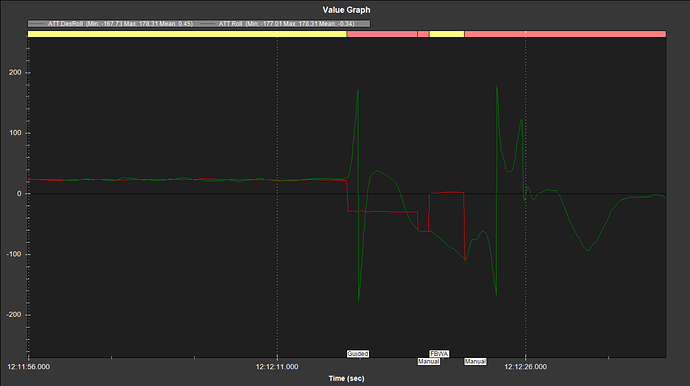Click the first Manual mode marker label
690x386 pixels.
429,361
